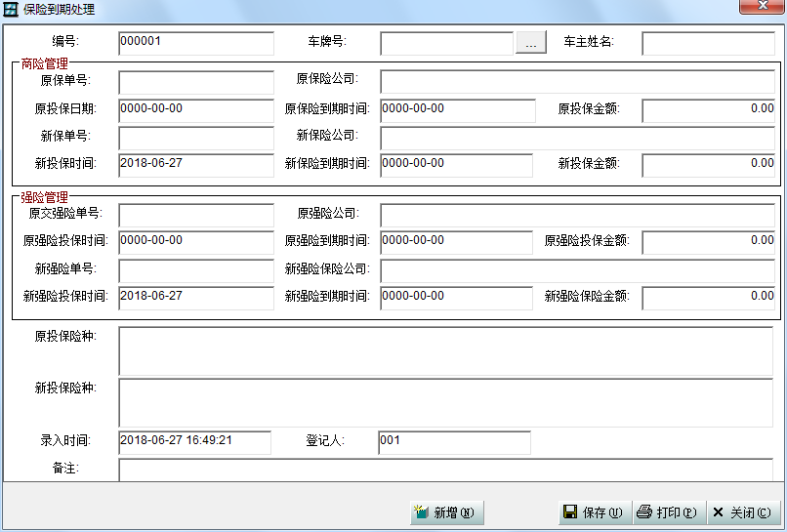This screenshot has width=787, height=532.
Task: Click the 新投保金额 amount field
Action: tap(708, 165)
